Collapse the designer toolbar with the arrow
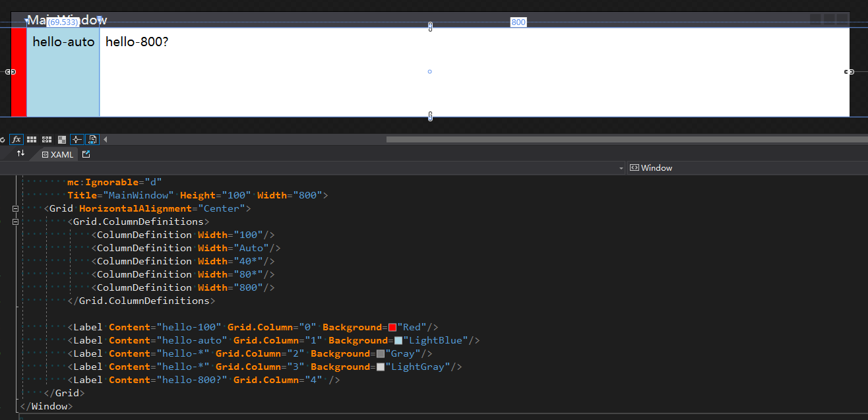868x420 pixels. [x=106, y=139]
